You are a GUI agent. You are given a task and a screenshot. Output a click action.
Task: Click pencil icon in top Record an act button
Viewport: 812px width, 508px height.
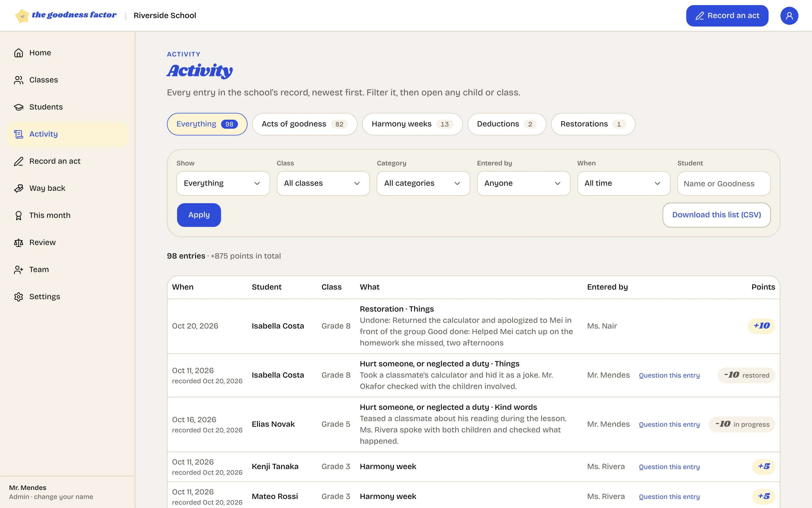700,16
